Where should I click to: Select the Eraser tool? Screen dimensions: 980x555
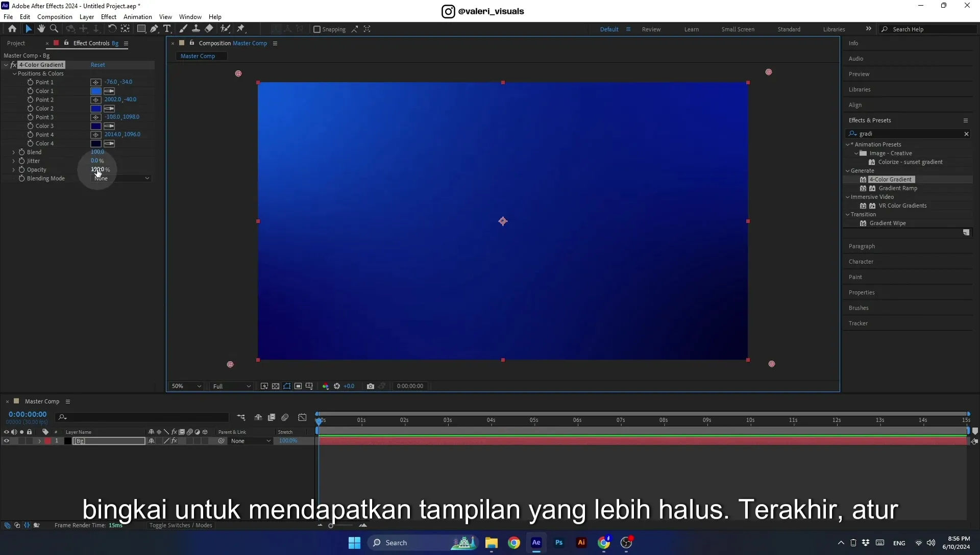[x=209, y=29]
